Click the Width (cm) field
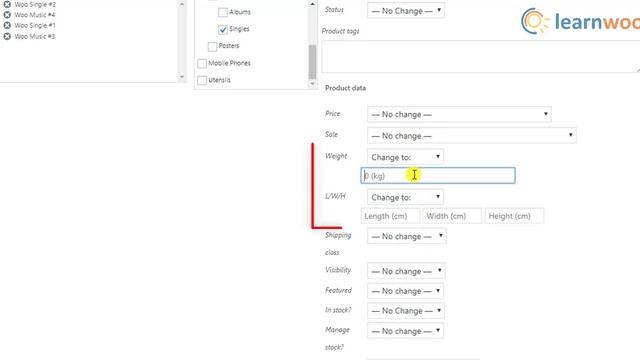The height and width of the screenshot is (360, 640). click(453, 216)
